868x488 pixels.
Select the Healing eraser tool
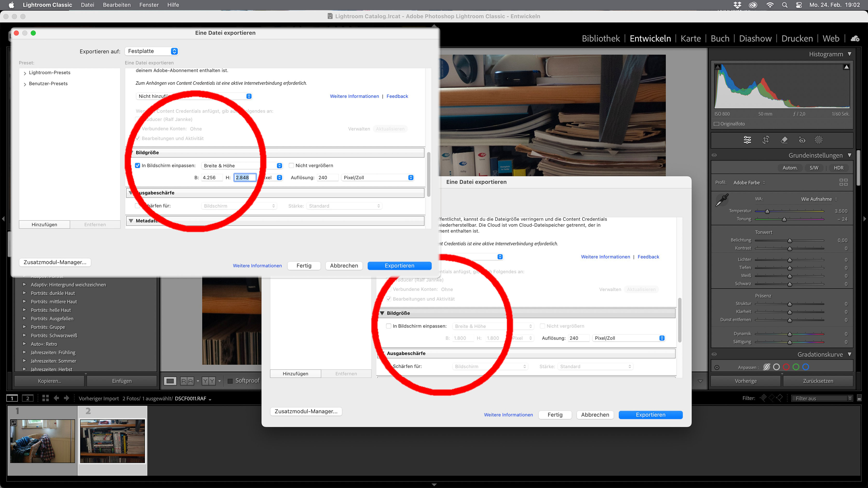tap(784, 140)
